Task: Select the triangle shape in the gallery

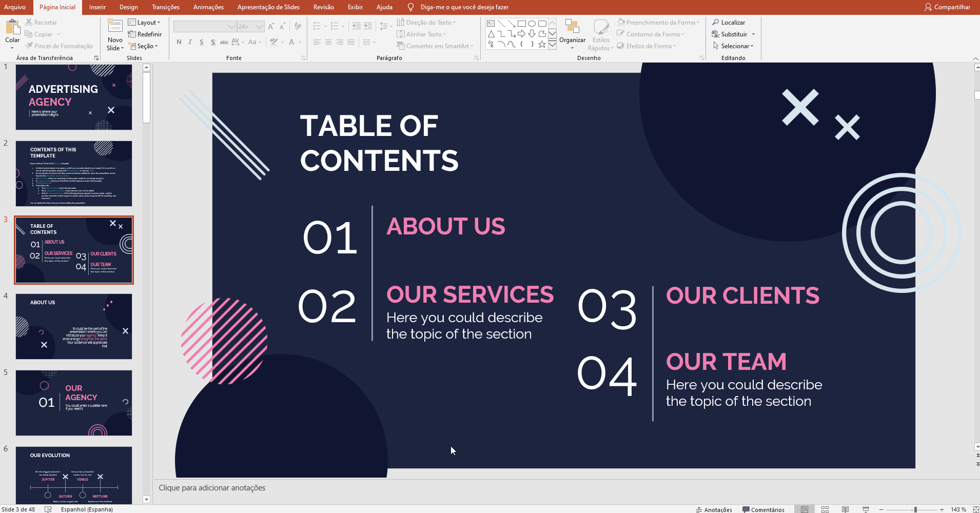Action: (491, 34)
